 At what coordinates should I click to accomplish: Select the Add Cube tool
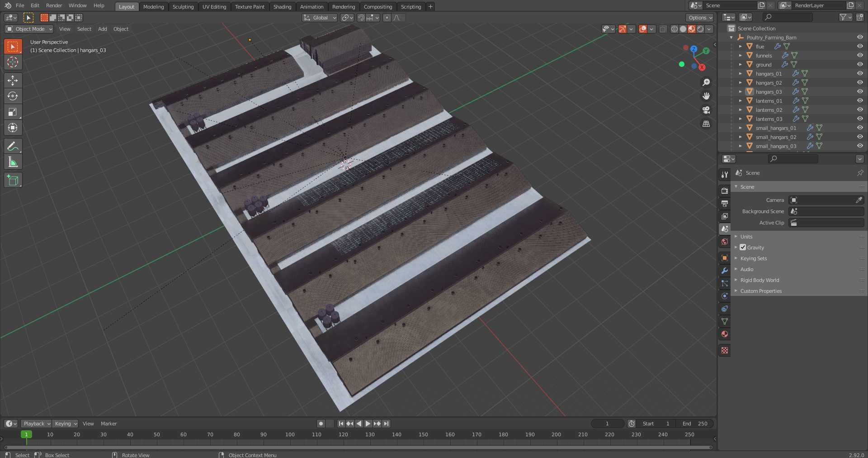(13, 180)
